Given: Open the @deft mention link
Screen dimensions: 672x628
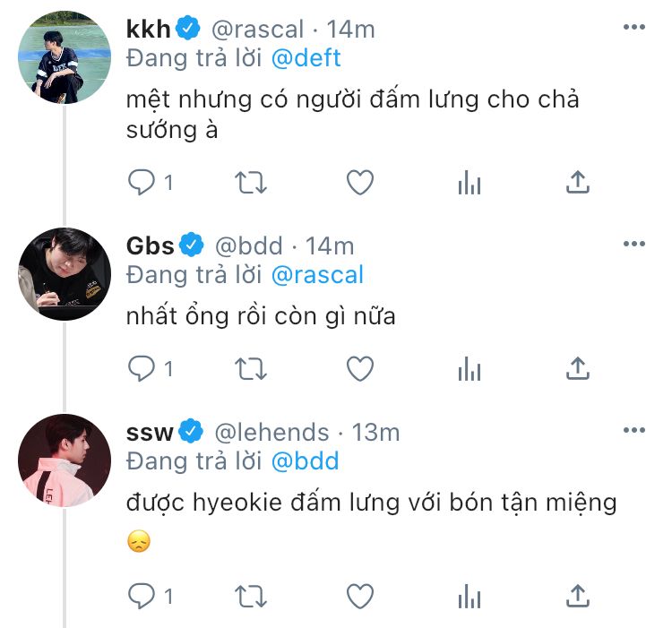Looking at the screenshot, I should point(306,58).
